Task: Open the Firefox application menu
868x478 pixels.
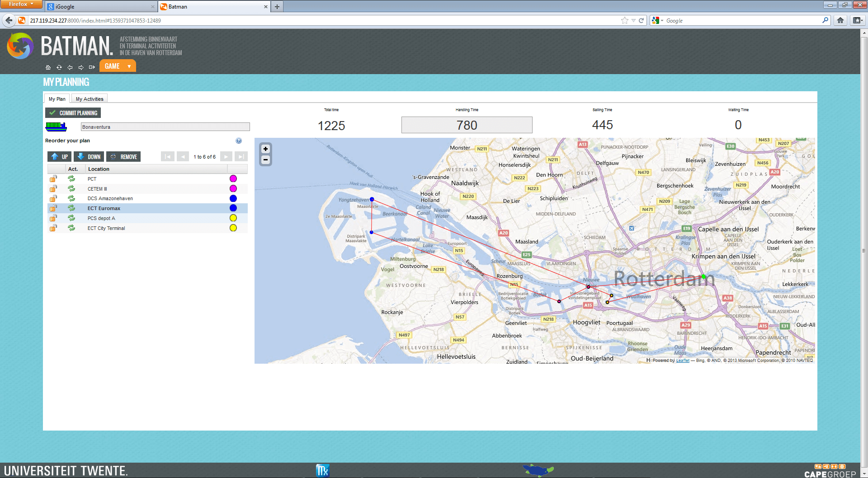Action: (21, 4)
